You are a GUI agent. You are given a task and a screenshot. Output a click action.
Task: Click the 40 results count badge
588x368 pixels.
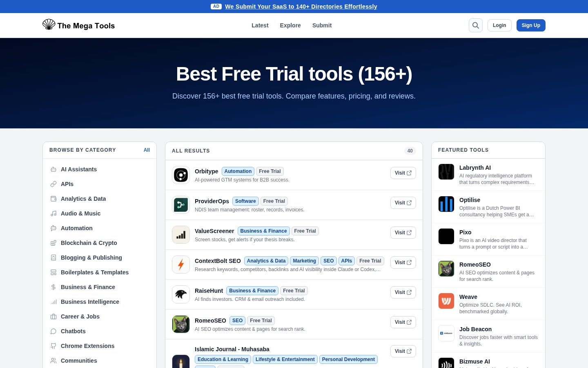click(410, 151)
